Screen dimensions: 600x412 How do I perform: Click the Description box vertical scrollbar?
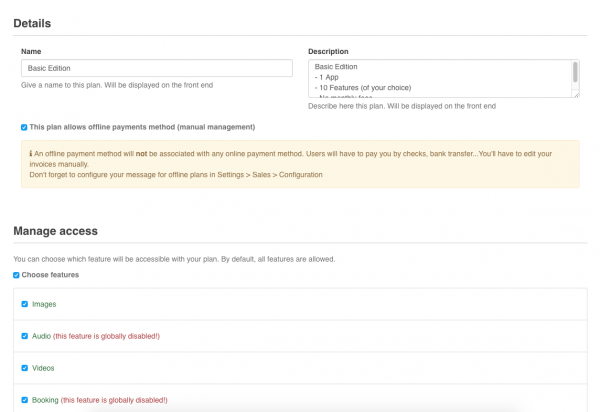(x=575, y=72)
